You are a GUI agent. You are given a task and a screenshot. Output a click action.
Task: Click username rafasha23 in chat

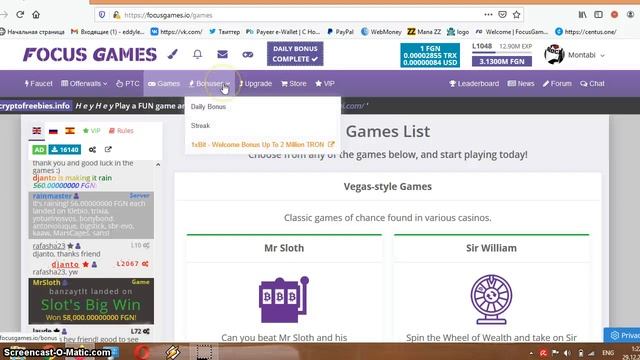point(49,246)
